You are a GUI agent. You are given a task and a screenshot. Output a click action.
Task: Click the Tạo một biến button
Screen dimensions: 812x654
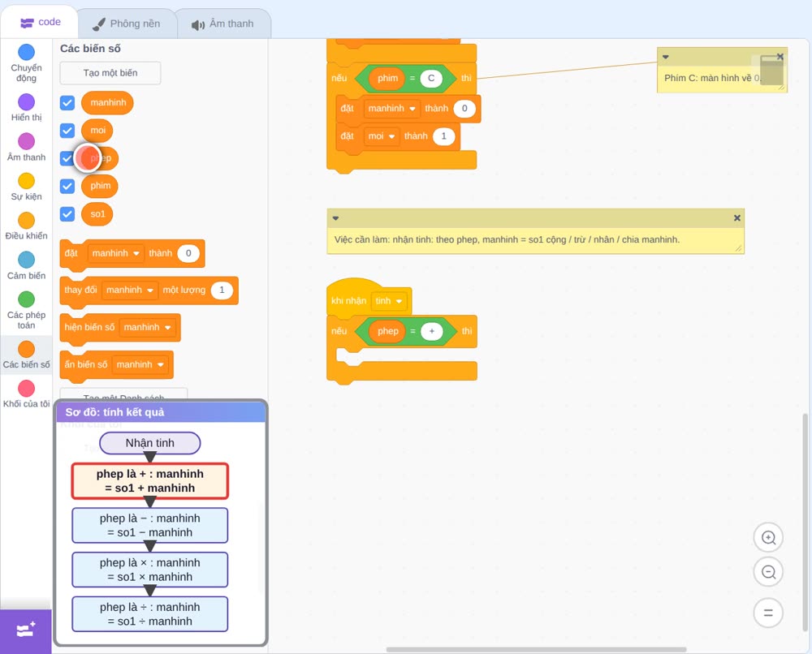(x=110, y=73)
